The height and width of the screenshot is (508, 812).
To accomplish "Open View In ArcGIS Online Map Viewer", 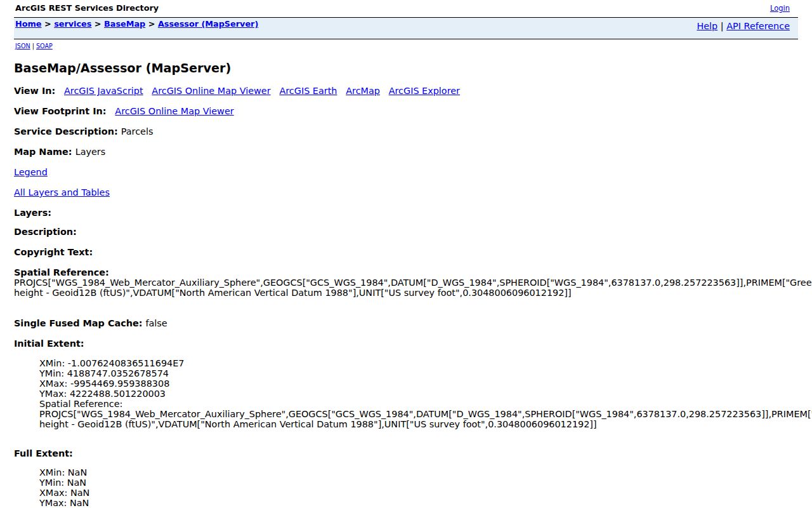I will point(211,91).
